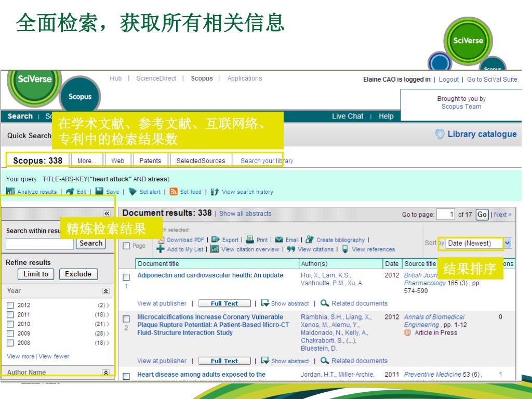Check the select-all Page checkbox

coord(126,246)
